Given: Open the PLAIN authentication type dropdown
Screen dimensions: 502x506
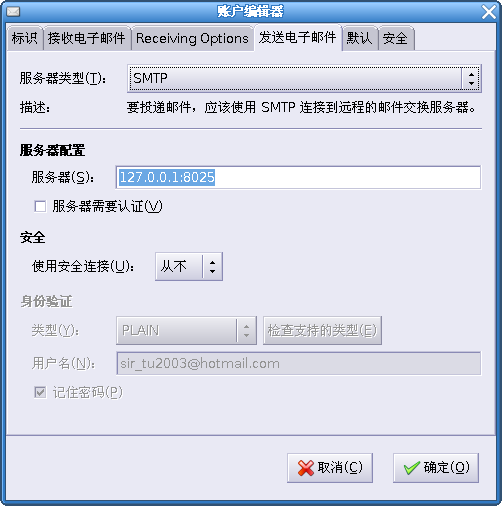Looking at the screenshot, I should point(186,331).
